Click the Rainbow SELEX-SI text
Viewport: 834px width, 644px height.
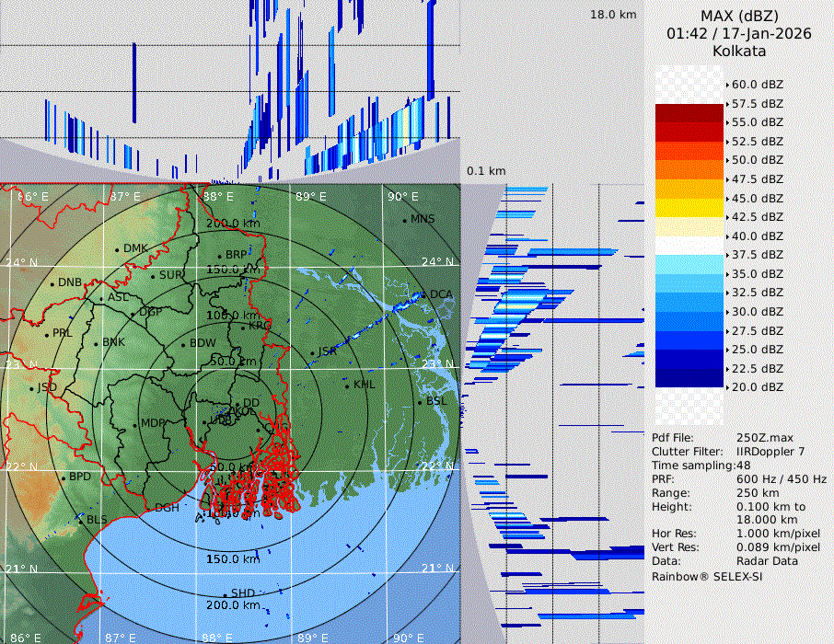707,576
